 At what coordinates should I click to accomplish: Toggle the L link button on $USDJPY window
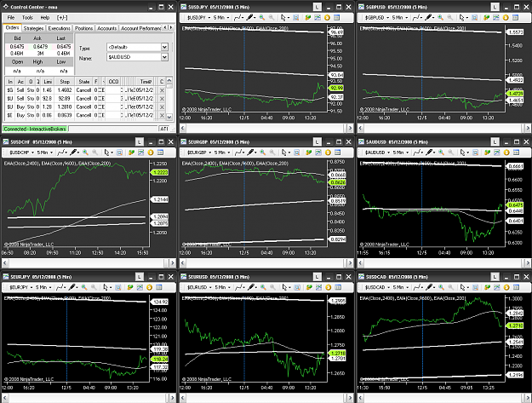317,7
